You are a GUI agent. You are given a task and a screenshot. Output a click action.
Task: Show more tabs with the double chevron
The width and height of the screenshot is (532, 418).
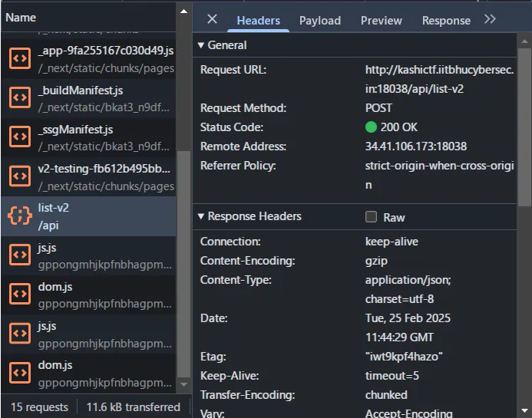490,20
